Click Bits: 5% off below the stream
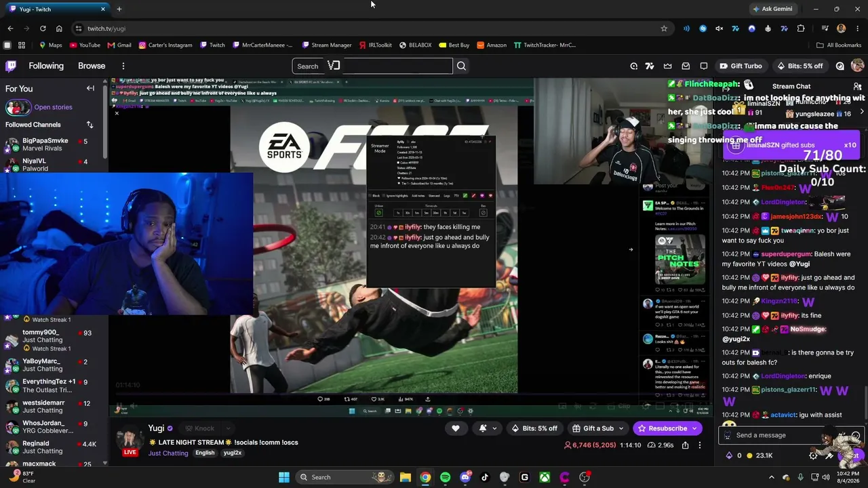 point(534,428)
